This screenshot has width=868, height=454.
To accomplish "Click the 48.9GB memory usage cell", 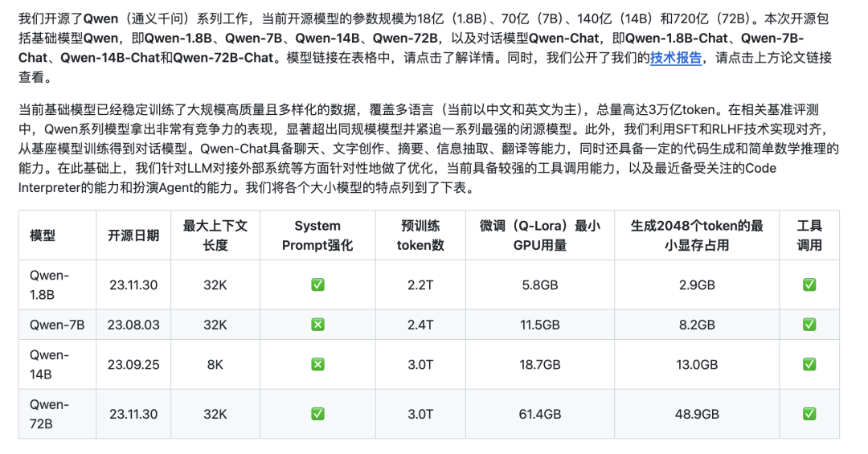I will pos(697,414).
